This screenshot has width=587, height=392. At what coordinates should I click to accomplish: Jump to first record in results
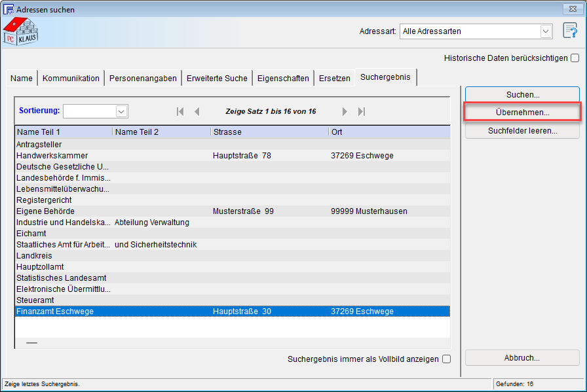(180, 112)
